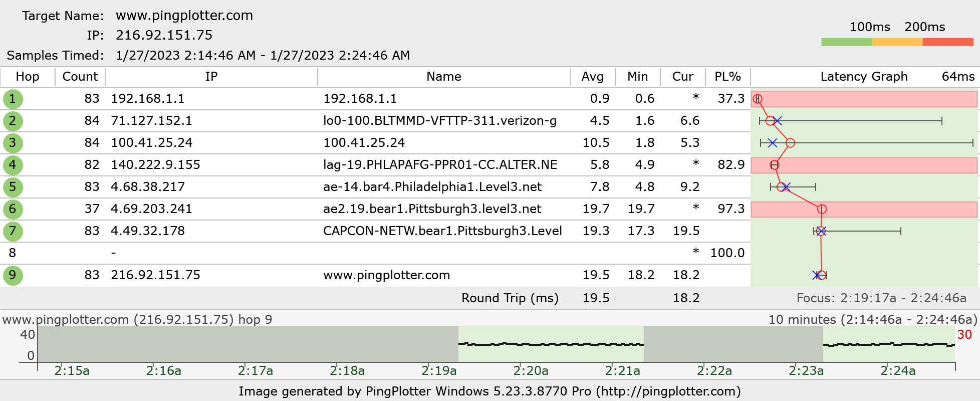Click the green hop 2 circle icon
The height and width of the screenshot is (401, 980).
click(x=13, y=121)
